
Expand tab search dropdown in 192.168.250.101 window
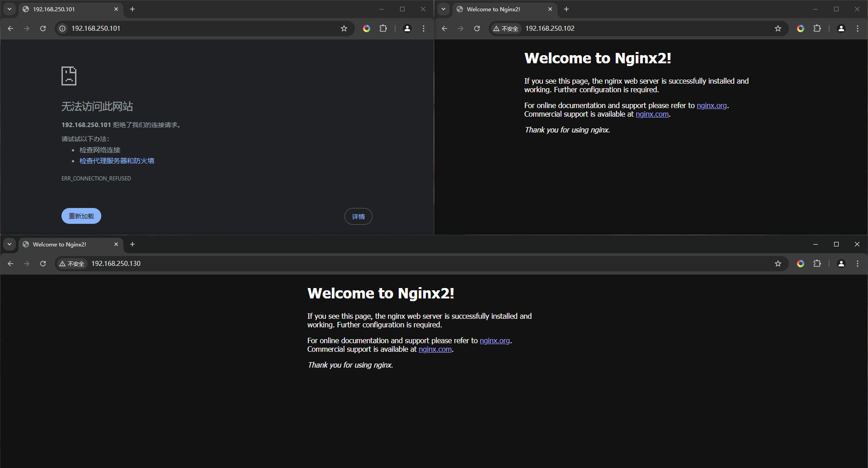pyautogui.click(x=9, y=9)
